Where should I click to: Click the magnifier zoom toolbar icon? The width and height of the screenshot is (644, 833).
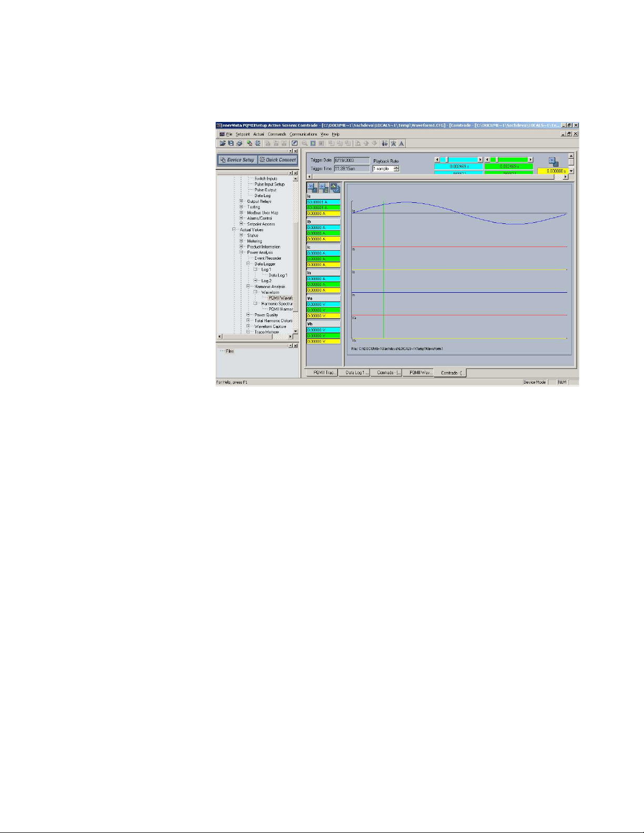304,143
